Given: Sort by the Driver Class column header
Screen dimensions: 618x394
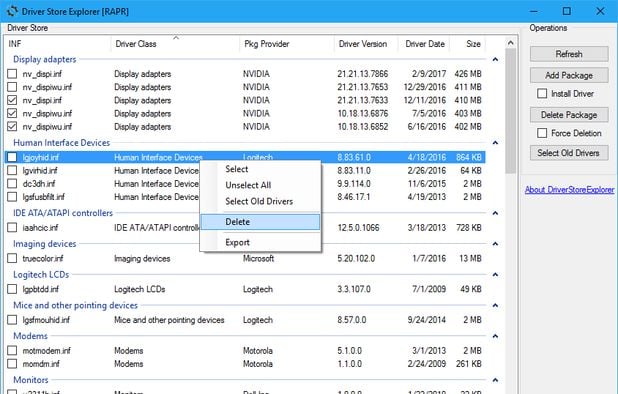Looking at the screenshot, I should tap(175, 44).
